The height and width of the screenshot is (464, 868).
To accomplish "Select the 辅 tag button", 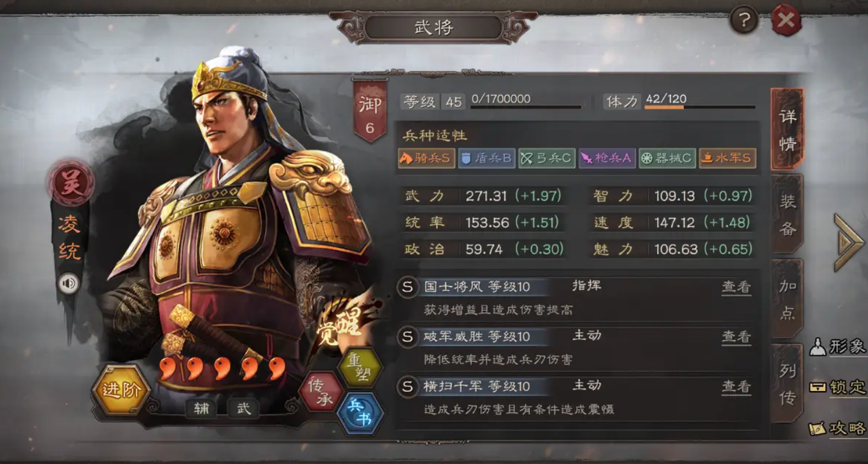I will (201, 409).
